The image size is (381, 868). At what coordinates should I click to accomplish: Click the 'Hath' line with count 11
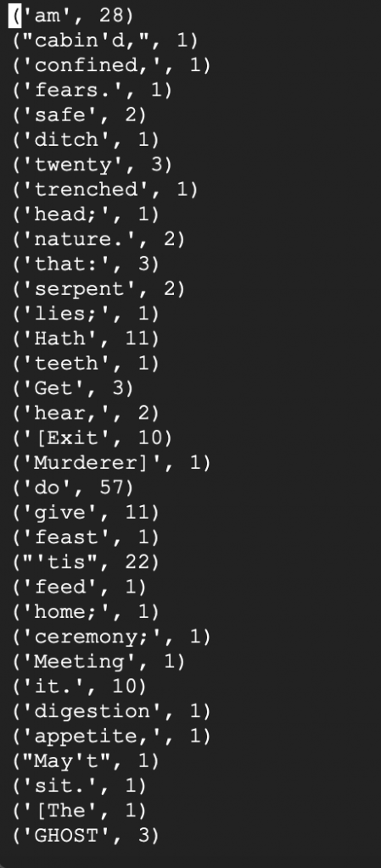pos(86,339)
